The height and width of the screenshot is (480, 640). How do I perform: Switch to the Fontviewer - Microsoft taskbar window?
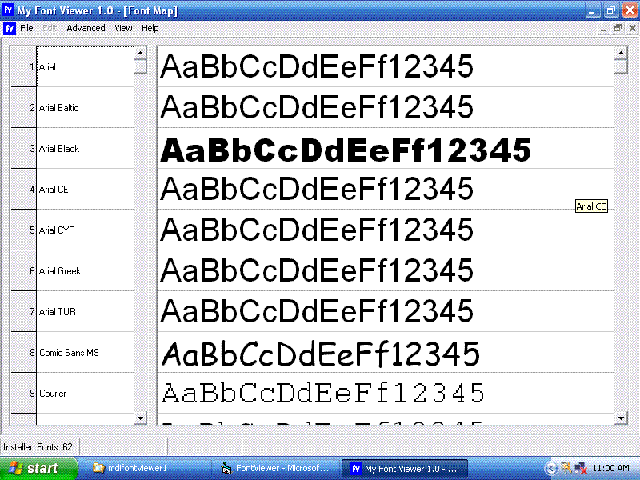click(x=270, y=468)
